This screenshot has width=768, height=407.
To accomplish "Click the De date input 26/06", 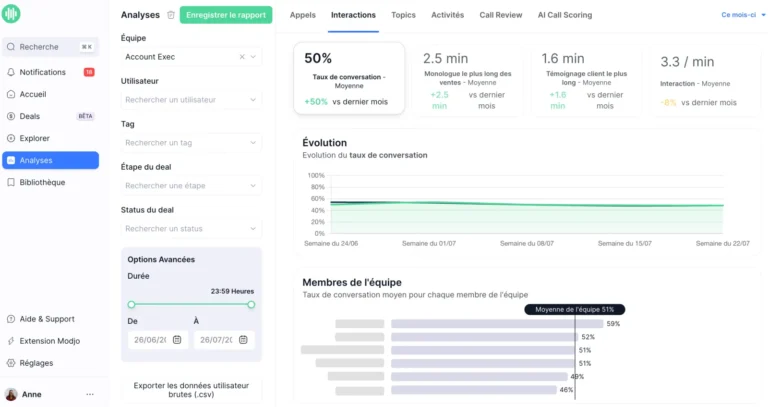I will [158, 339].
